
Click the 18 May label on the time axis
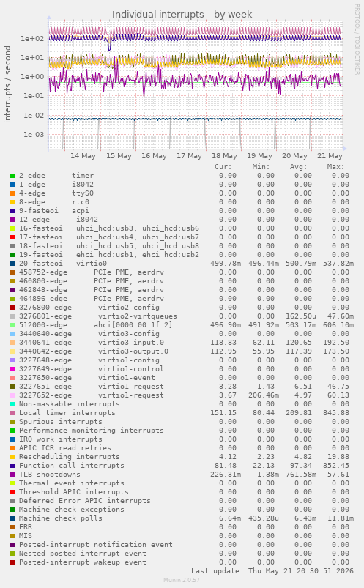pos(224,156)
